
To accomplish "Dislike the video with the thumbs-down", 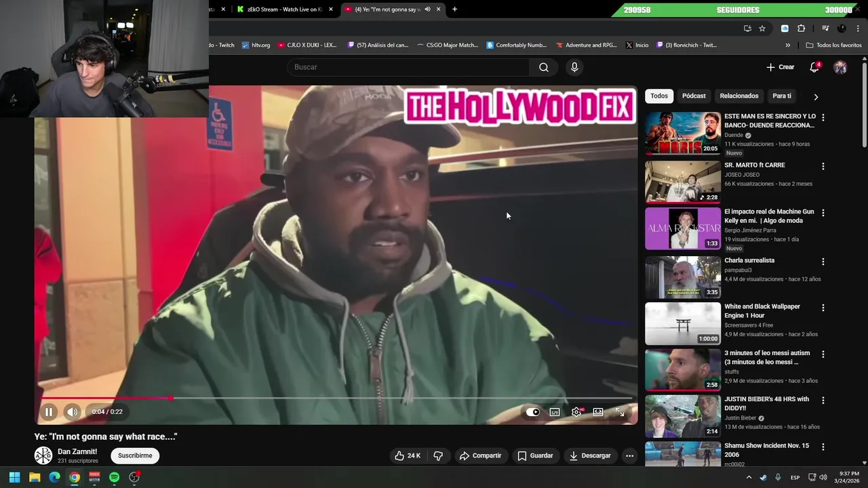I will point(438,455).
